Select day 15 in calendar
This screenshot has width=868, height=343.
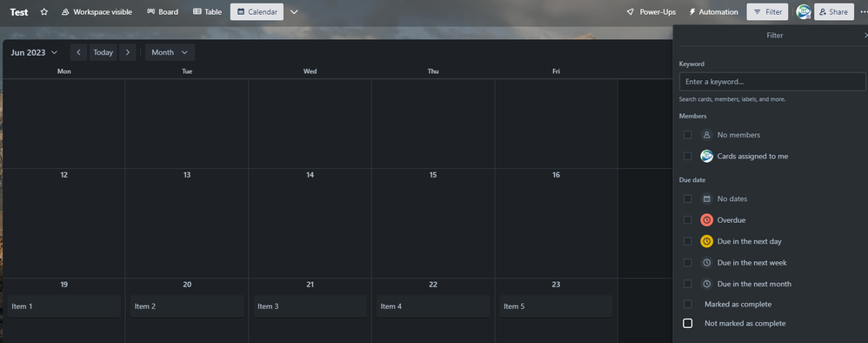click(433, 175)
